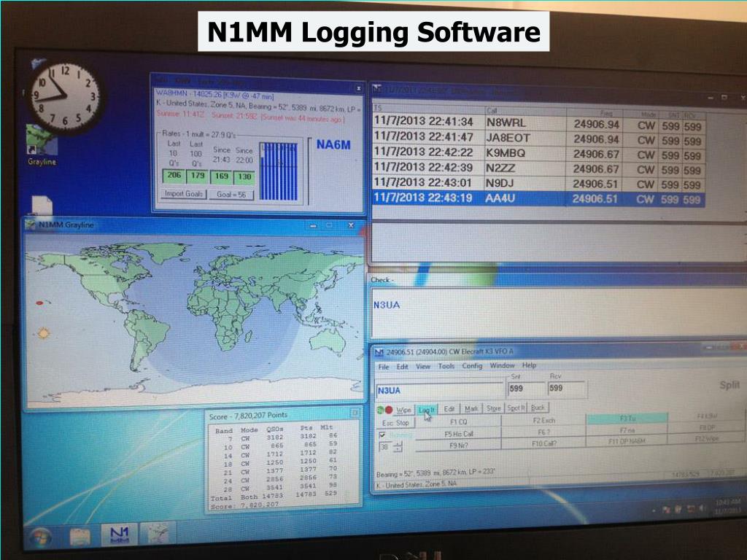Click the F11 OP NA6M button
747x560 pixels.
pos(627,441)
